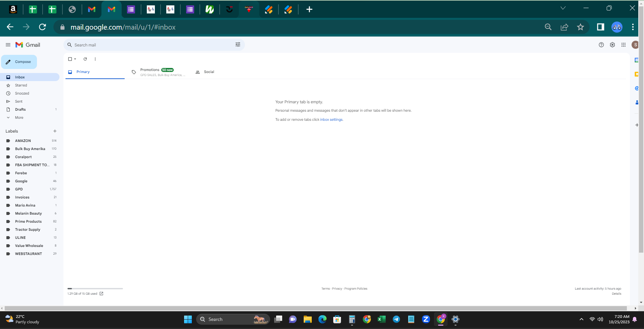Image resolution: width=644 pixels, height=329 pixels.
Task: Open the Privacy link
Action: pyautogui.click(x=337, y=289)
